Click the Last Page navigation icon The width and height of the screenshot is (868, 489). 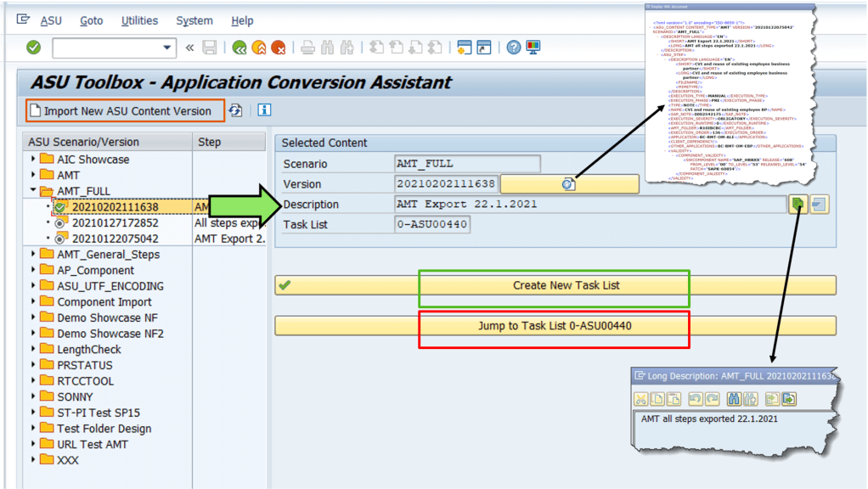point(435,48)
